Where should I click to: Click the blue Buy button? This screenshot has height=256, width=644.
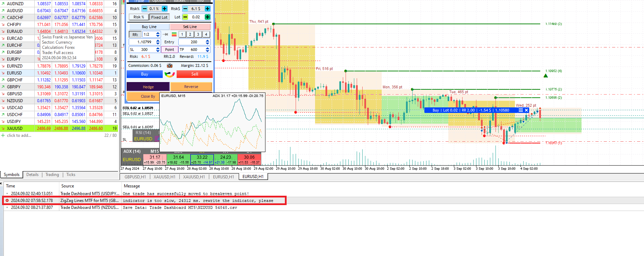[145, 74]
